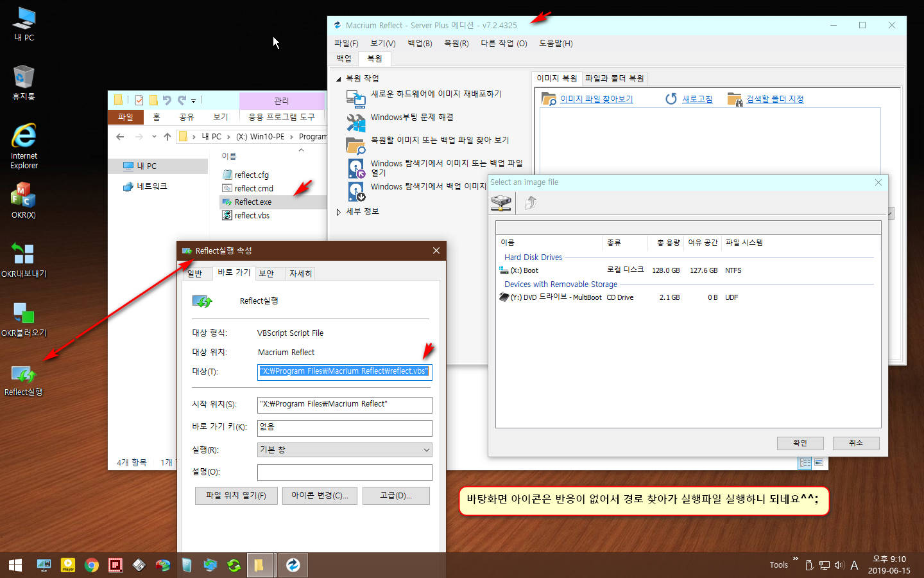The image size is (924, 578).
Task: Select the (Y:) DVD 드라이브 MultiBoot row
Action: point(687,297)
